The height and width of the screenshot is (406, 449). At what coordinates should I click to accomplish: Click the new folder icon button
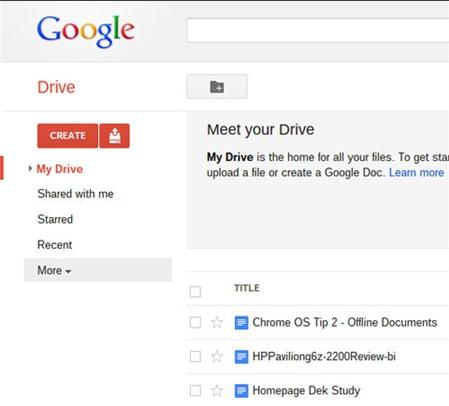217,87
